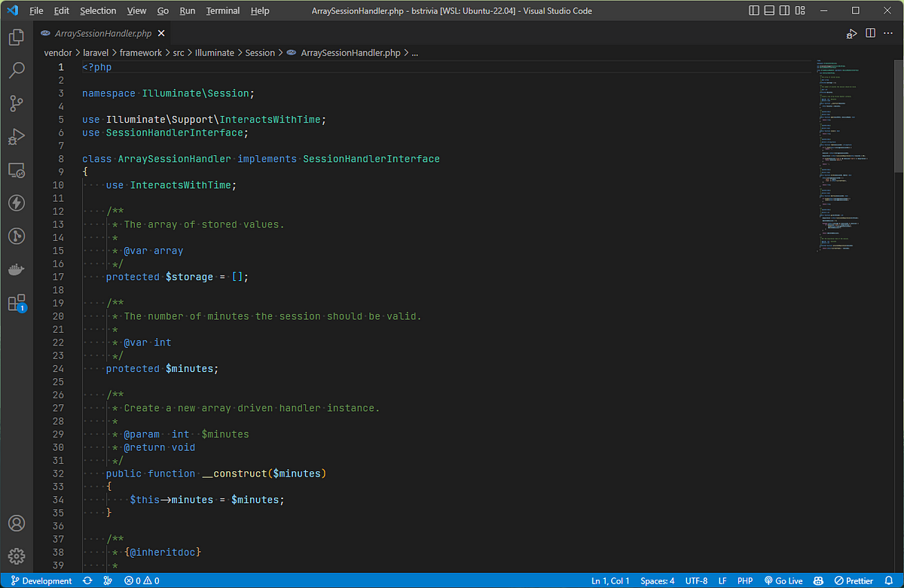Screen dimensions: 904x588
Task: Open the Docker view
Action: [x=17, y=269]
